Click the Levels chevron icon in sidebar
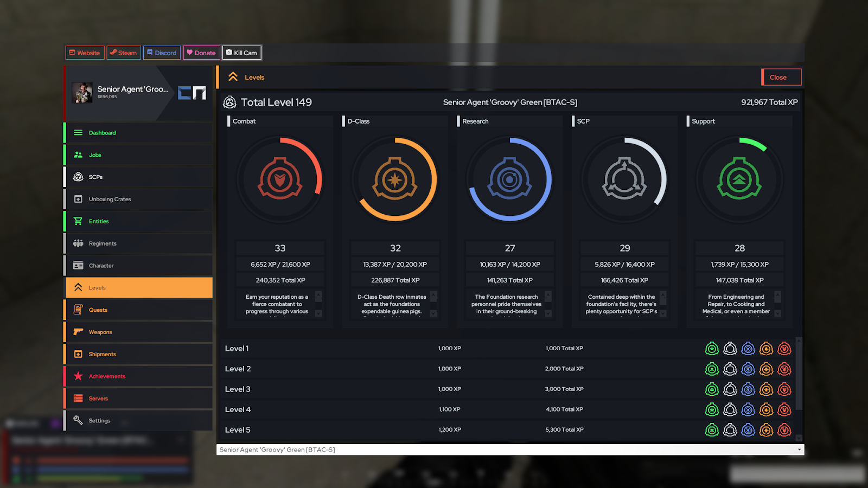Screen dimensions: 868x488 78,287
